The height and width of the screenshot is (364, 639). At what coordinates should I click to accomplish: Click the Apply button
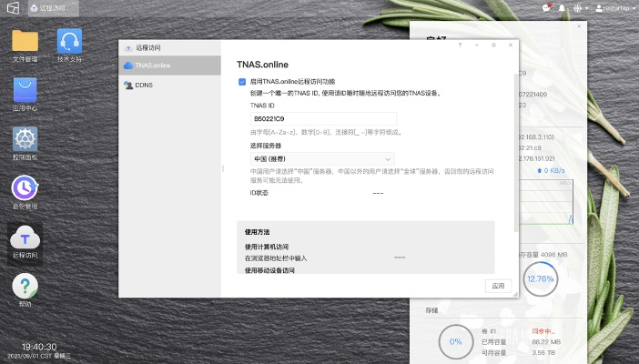click(498, 286)
